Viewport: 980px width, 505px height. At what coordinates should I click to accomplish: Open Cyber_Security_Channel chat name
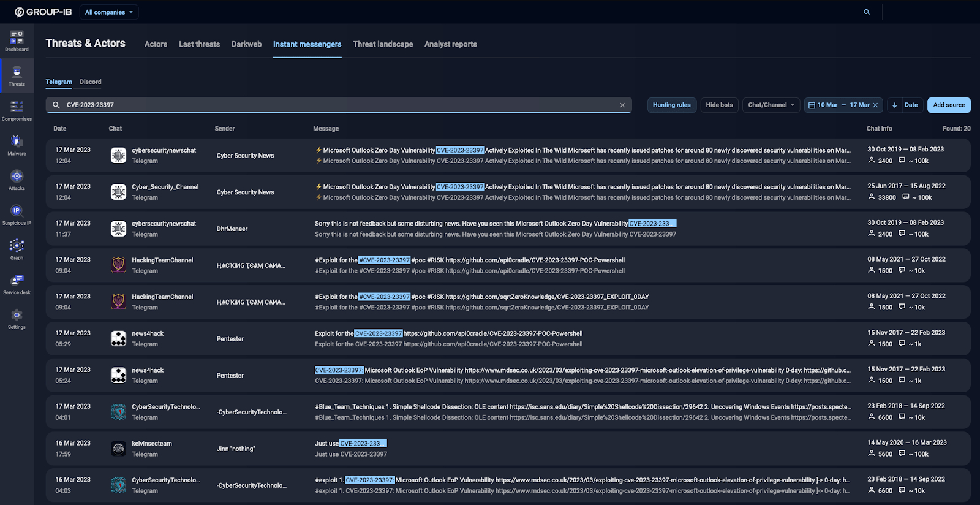click(x=165, y=187)
